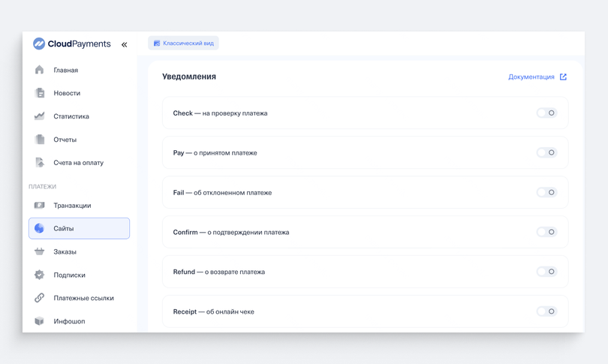608x364 pixels.
Task: Open Новости via its newspaper icon
Action: pyautogui.click(x=40, y=93)
